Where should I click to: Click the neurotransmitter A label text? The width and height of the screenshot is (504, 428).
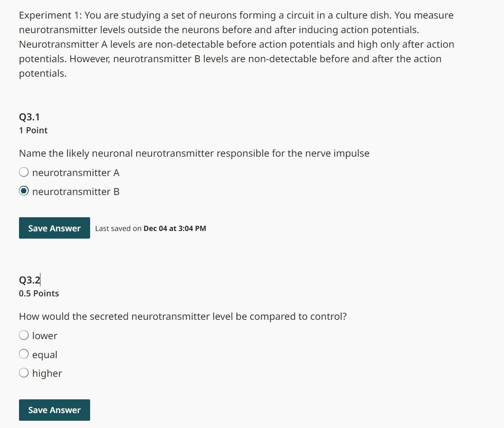point(76,172)
